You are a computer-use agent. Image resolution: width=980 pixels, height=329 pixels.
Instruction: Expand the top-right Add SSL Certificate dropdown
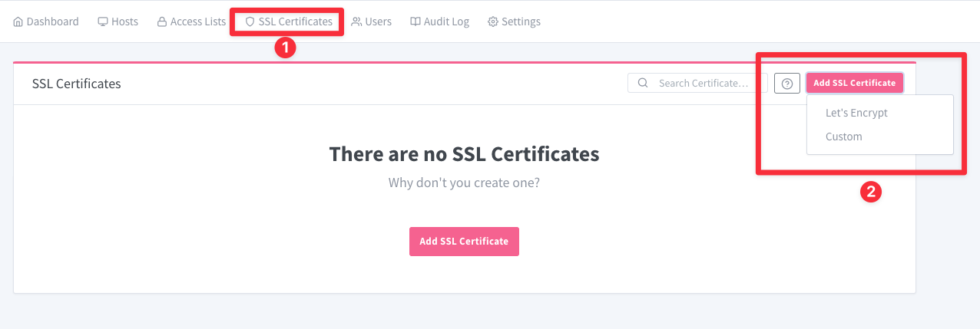pyautogui.click(x=854, y=83)
